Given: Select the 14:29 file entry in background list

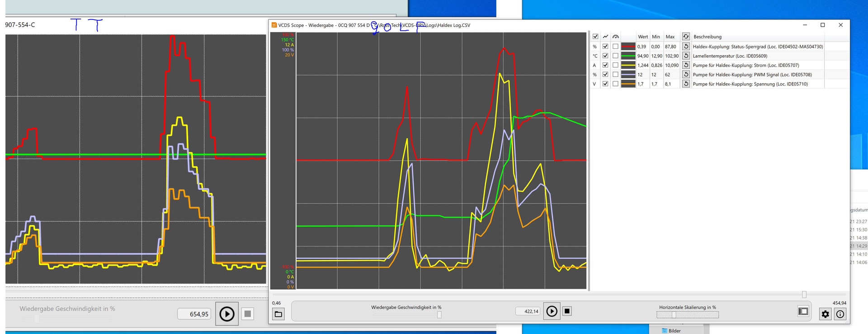Looking at the screenshot, I should tap(859, 246).
